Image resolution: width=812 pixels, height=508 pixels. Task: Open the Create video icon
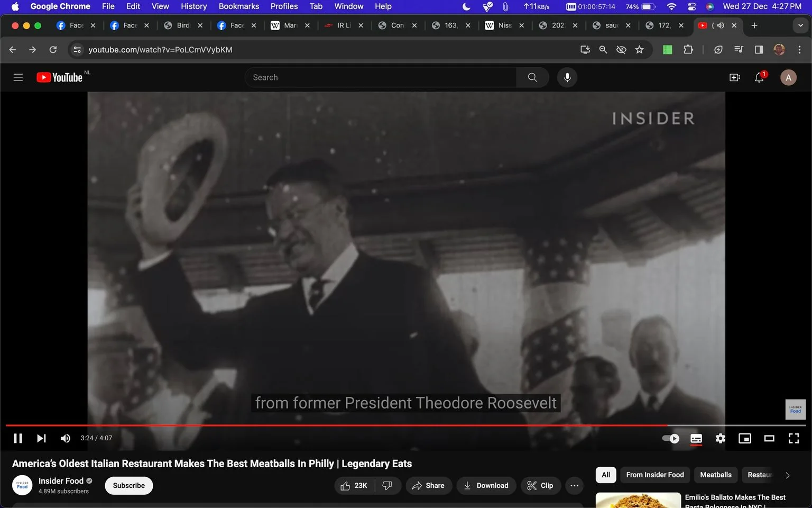tap(735, 77)
